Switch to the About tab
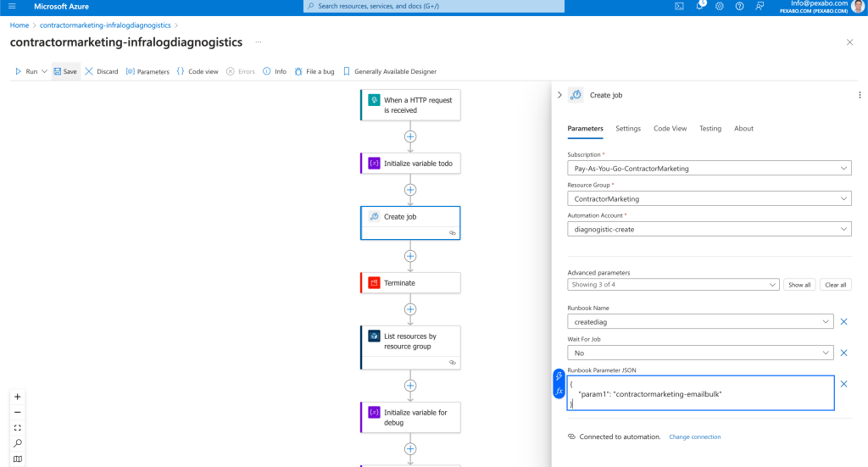The image size is (868, 467). pyautogui.click(x=743, y=128)
